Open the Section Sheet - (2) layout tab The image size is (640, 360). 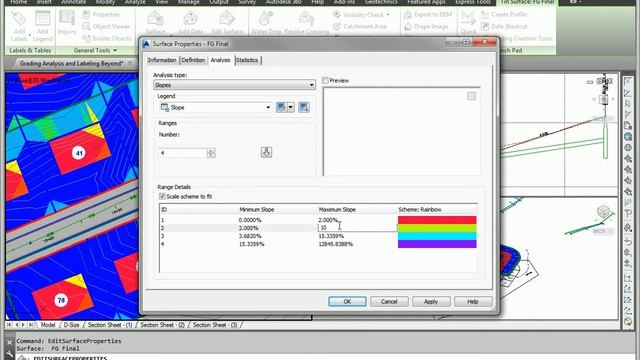click(x=162, y=325)
